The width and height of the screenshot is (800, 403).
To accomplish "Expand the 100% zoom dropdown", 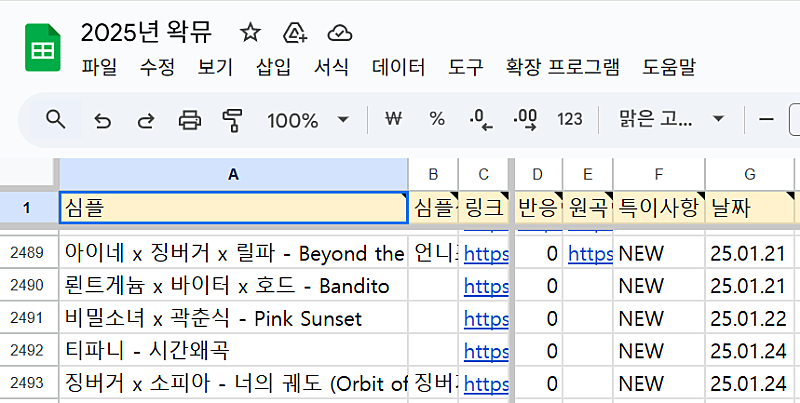I will tap(343, 120).
